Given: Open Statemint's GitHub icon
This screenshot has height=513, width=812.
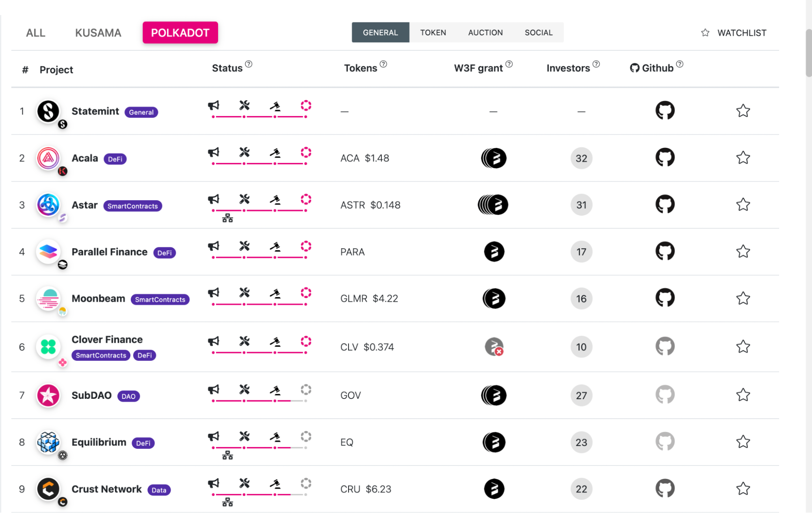Looking at the screenshot, I should tap(665, 110).
